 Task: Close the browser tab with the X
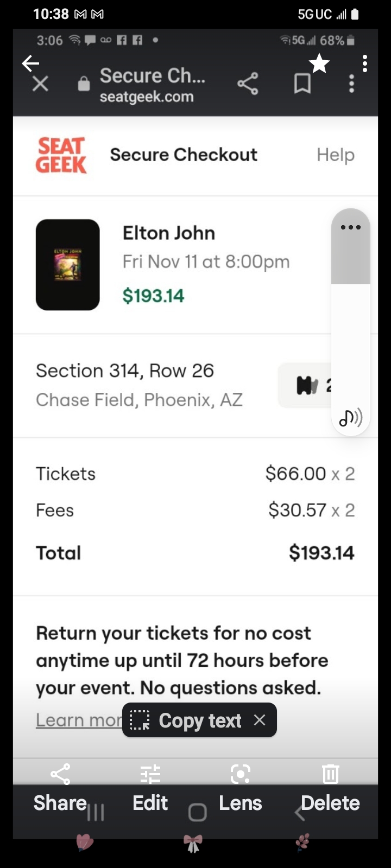[41, 84]
